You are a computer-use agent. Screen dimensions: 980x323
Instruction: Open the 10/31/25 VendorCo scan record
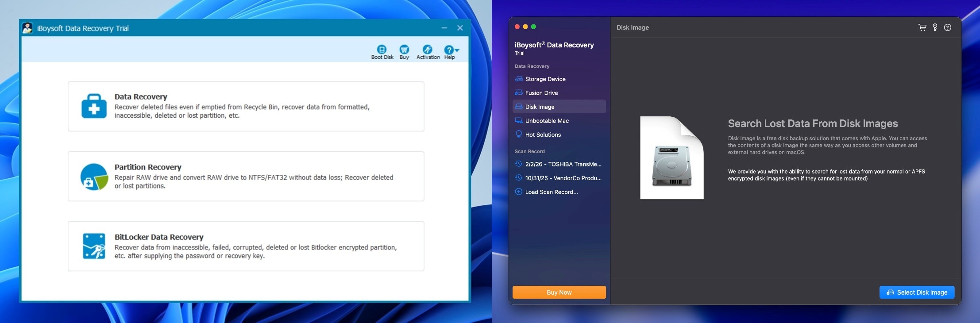coord(559,178)
